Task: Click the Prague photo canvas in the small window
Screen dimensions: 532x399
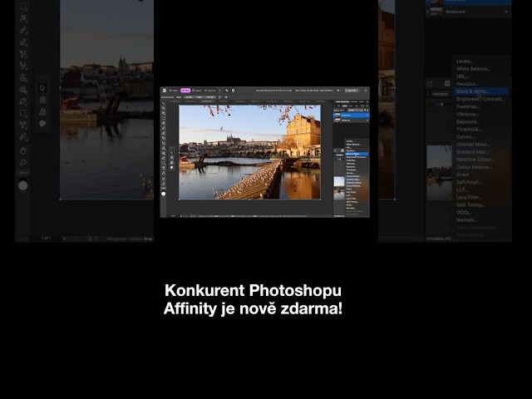Action: (249, 152)
